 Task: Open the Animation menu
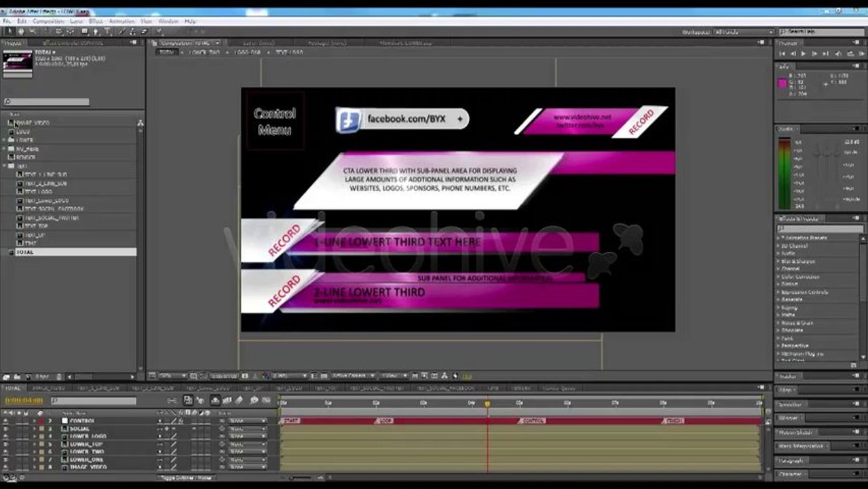[x=122, y=21]
